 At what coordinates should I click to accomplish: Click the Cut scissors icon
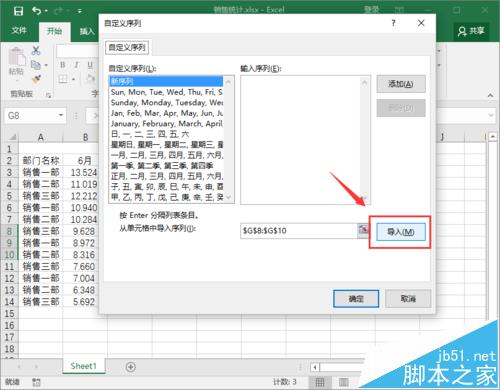coord(36,51)
